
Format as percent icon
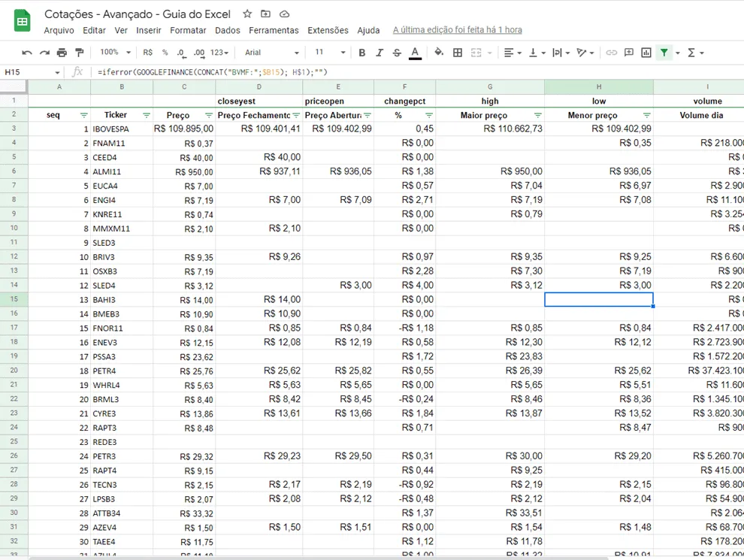(x=165, y=53)
